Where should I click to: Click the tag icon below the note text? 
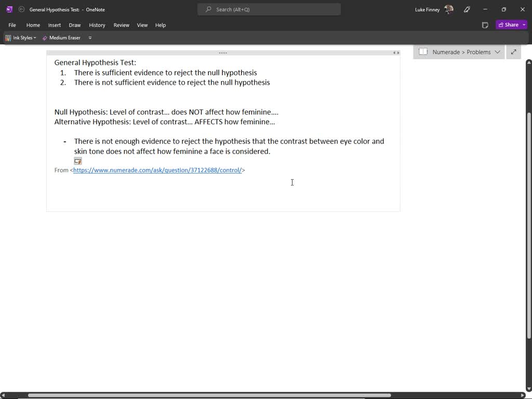tap(78, 161)
